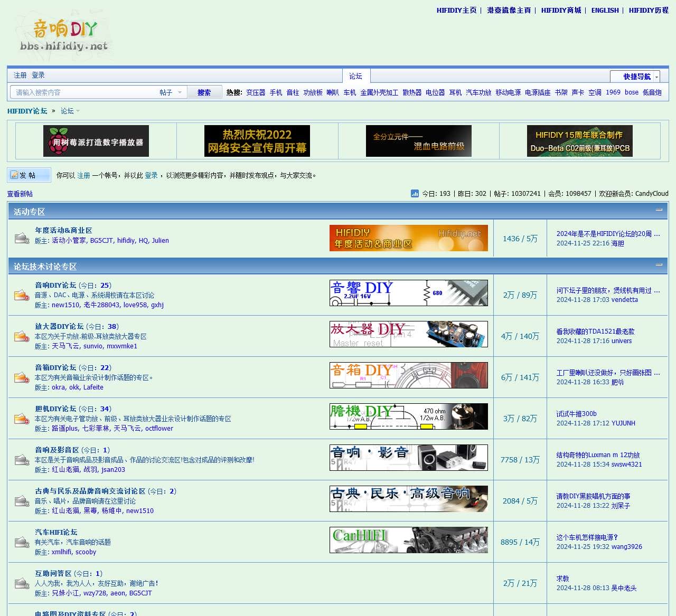Open latest post 这个车机怎样接电源?
The height and width of the screenshot is (616, 676).
pyautogui.click(x=587, y=537)
